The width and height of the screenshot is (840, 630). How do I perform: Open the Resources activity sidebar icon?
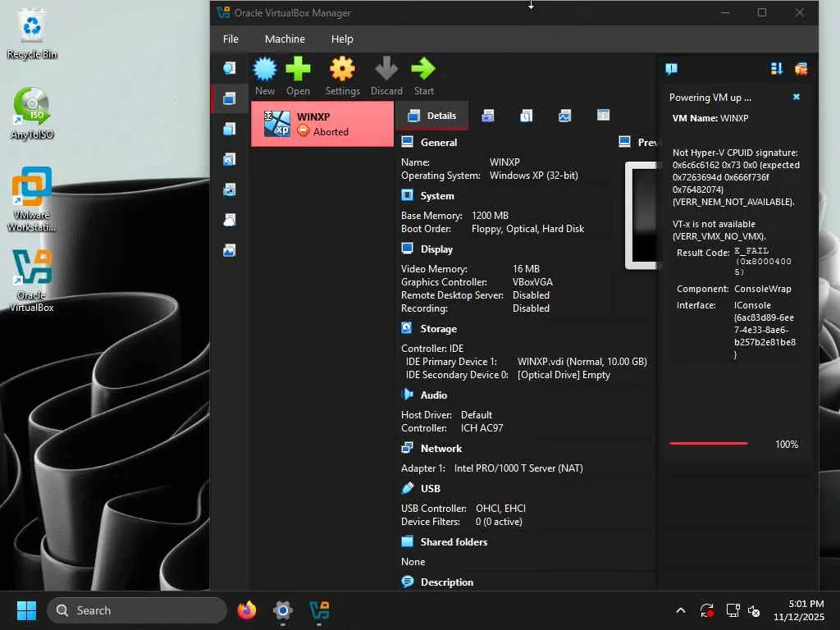230,251
